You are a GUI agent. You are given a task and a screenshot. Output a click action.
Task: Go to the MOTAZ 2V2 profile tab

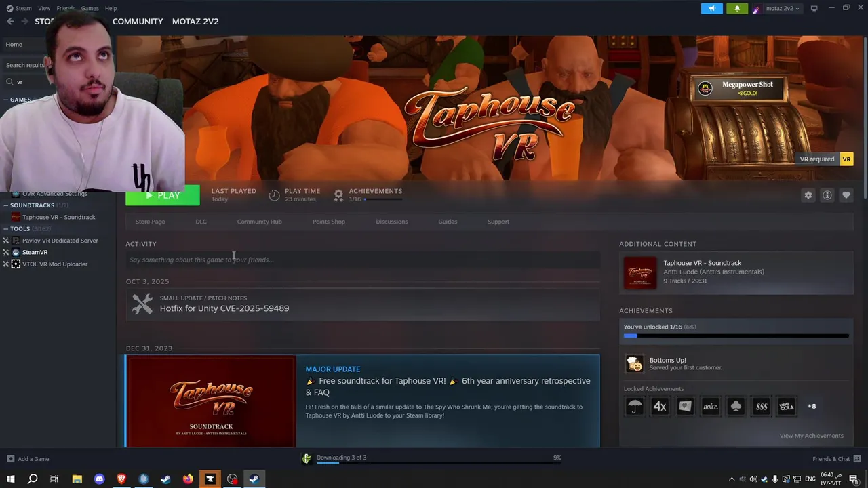(x=195, y=22)
